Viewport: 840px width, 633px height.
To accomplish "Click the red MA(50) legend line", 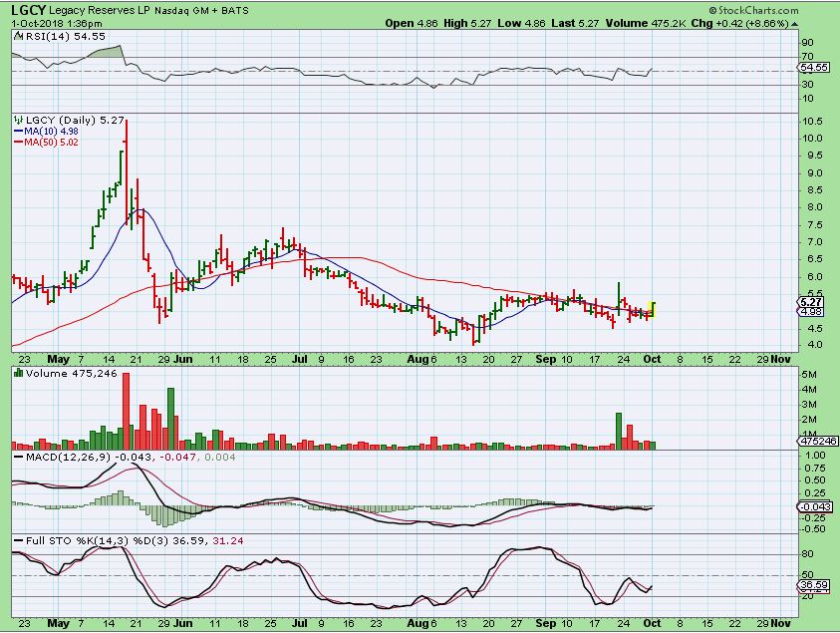I will click(16, 142).
